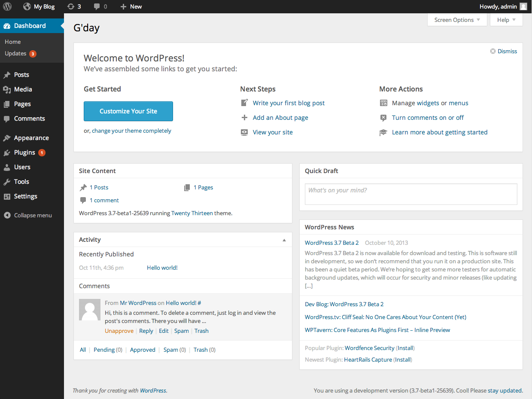Click the Posts pushpin icon in sidebar

[7, 75]
